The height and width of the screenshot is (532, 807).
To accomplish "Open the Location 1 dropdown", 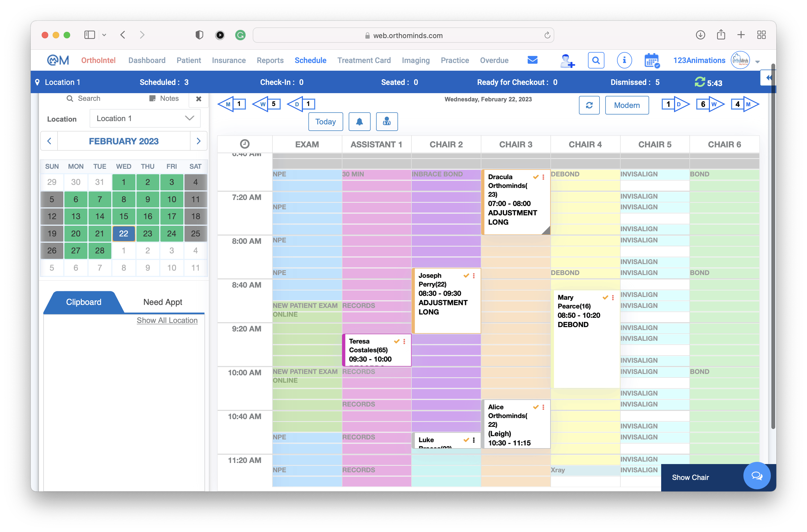I will pos(145,118).
